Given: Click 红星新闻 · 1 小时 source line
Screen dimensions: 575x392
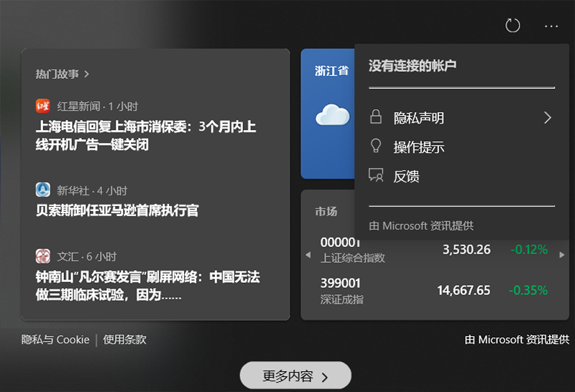Looking at the screenshot, I should pyautogui.click(x=98, y=106).
